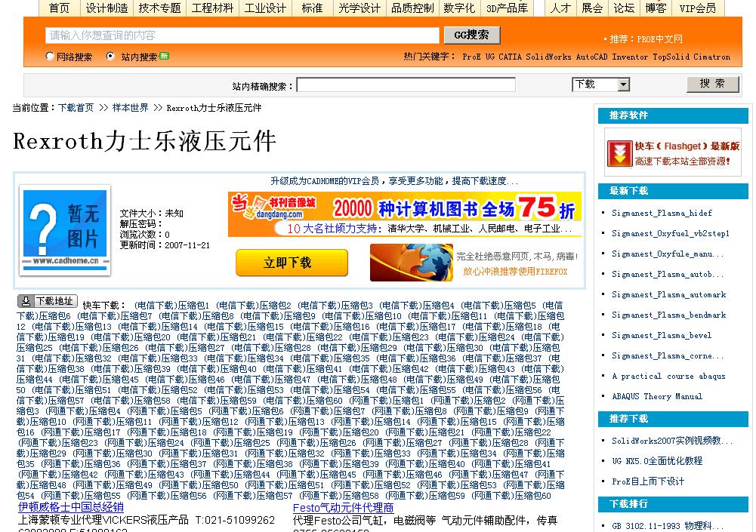Open the 伊顿威格士中国总经销 ad link
The height and width of the screenshot is (532, 756).
tap(71, 507)
